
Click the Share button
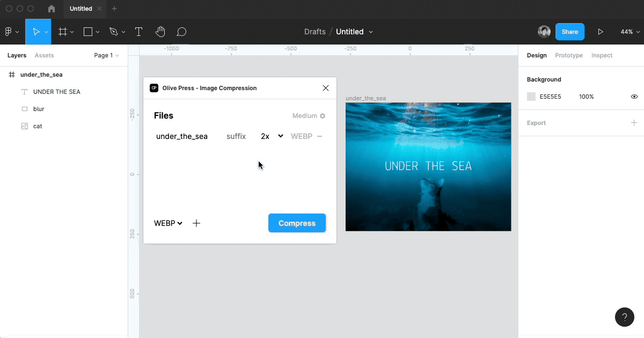pos(569,32)
